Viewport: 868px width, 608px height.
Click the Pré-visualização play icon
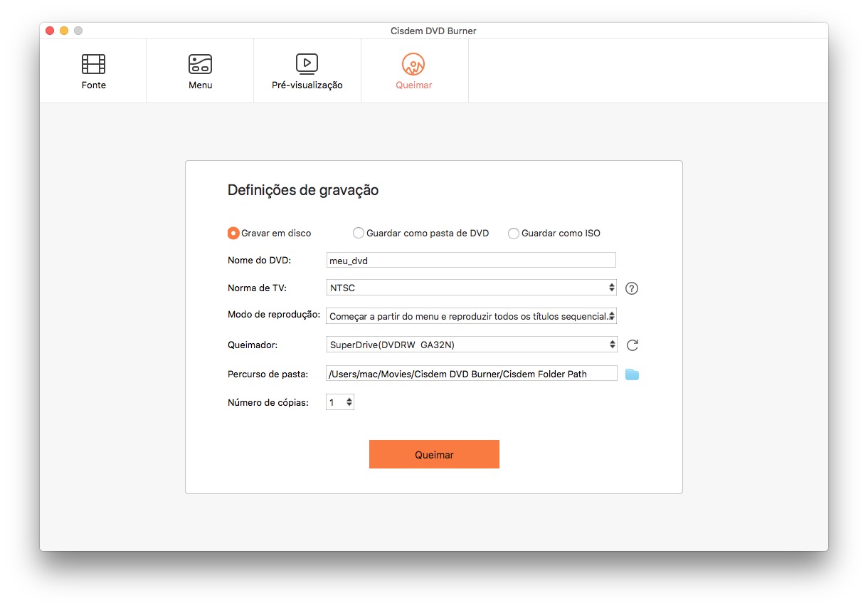(307, 64)
